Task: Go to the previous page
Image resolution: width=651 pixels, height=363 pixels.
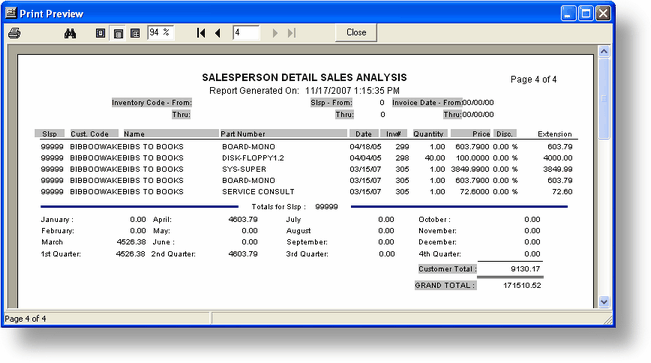Action: pos(218,33)
